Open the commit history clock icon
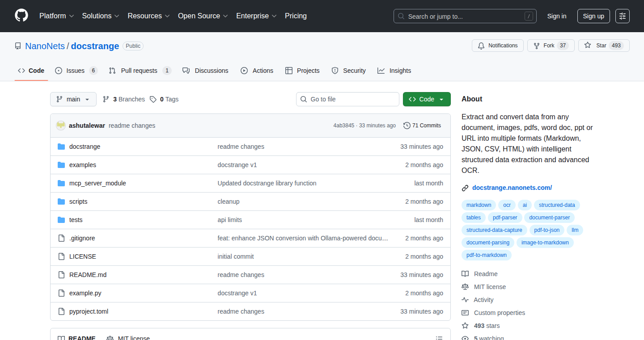Image resolution: width=644 pixels, height=340 pixels. click(407, 126)
